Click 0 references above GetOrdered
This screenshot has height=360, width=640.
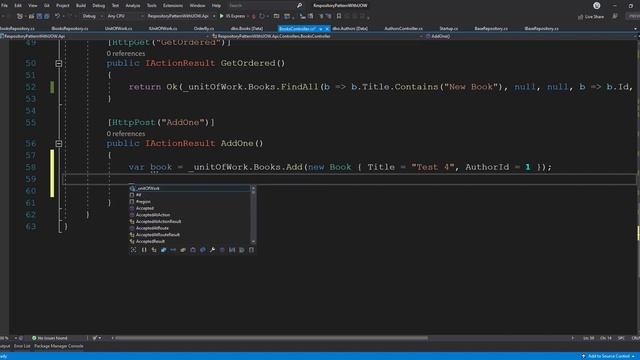pos(126,53)
